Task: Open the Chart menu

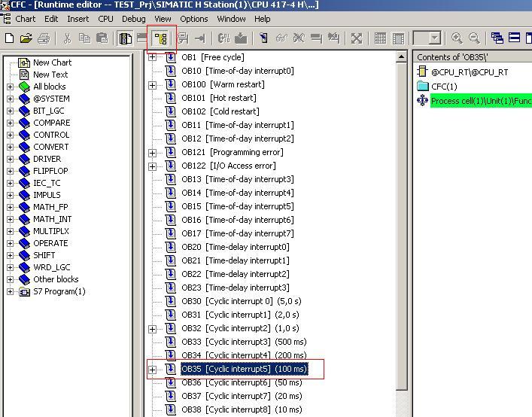Action: click(x=25, y=19)
